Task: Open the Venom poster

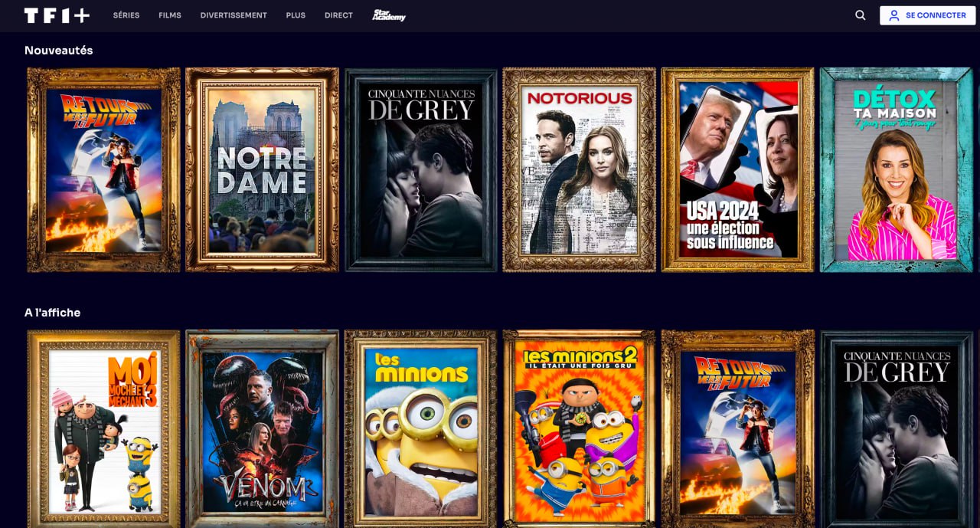Action: (x=262, y=429)
